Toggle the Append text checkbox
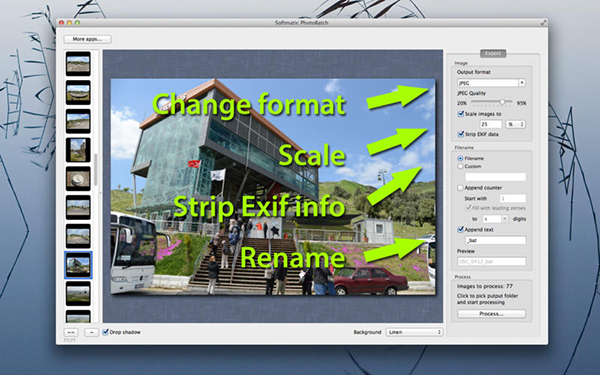600x375 pixels. [461, 230]
